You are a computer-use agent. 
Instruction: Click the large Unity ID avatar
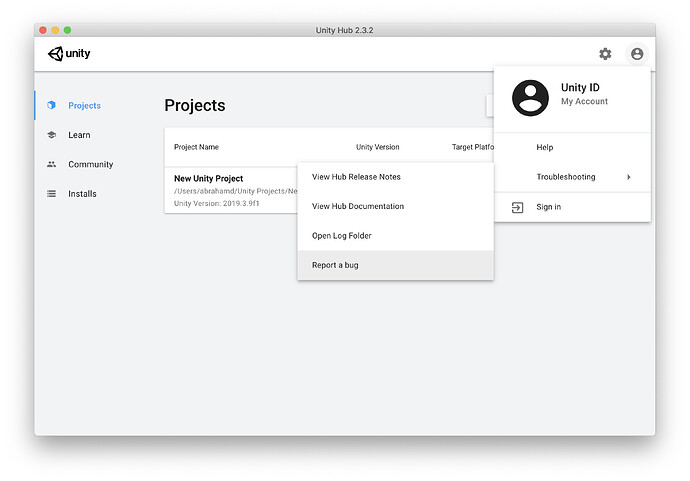click(530, 98)
